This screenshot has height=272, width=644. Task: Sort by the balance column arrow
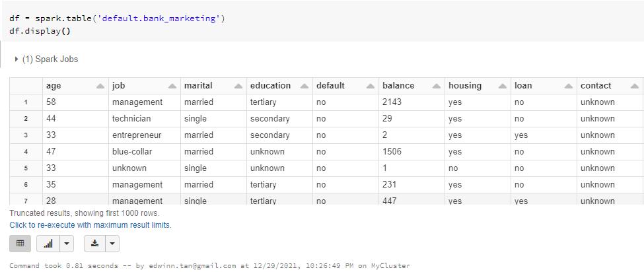pos(436,86)
